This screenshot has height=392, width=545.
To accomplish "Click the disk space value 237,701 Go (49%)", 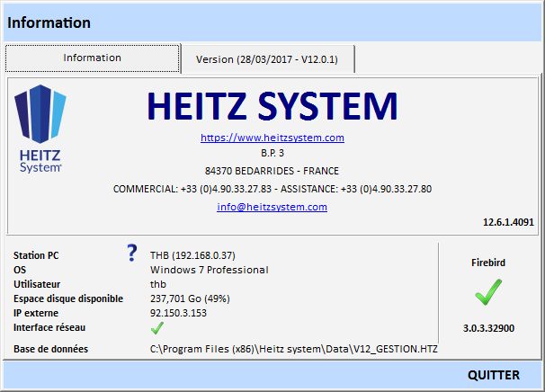I will tap(190, 298).
